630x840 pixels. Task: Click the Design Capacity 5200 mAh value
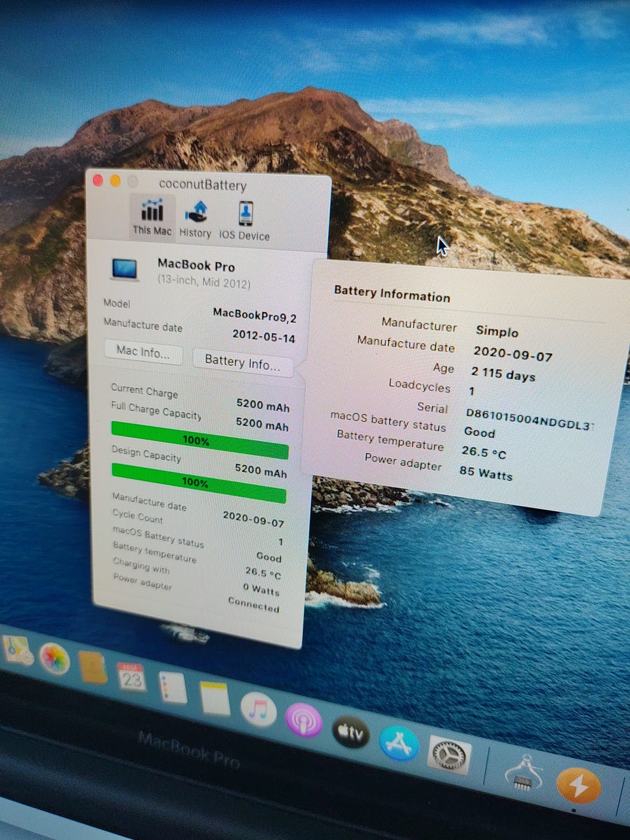click(x=261, y=470)
